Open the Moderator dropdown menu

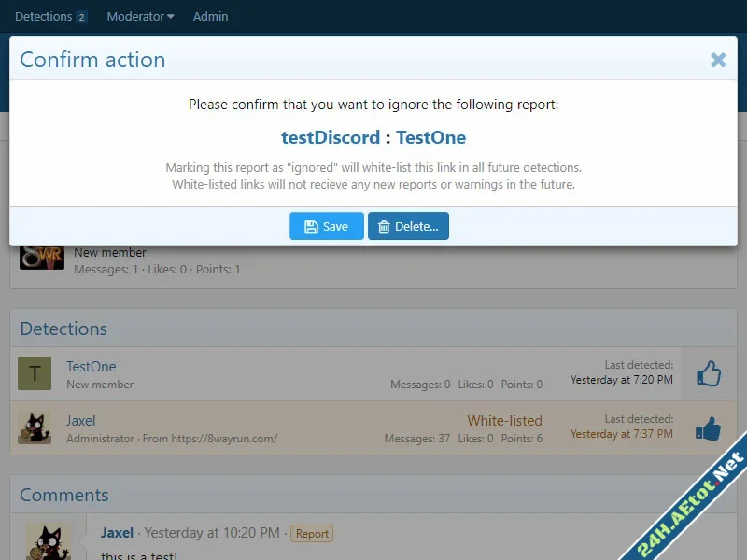(140, 16)
